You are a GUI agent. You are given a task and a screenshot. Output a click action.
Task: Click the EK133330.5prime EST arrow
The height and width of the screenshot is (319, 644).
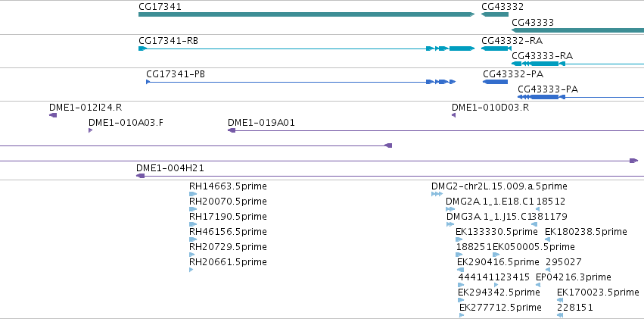tap(459, 239)
